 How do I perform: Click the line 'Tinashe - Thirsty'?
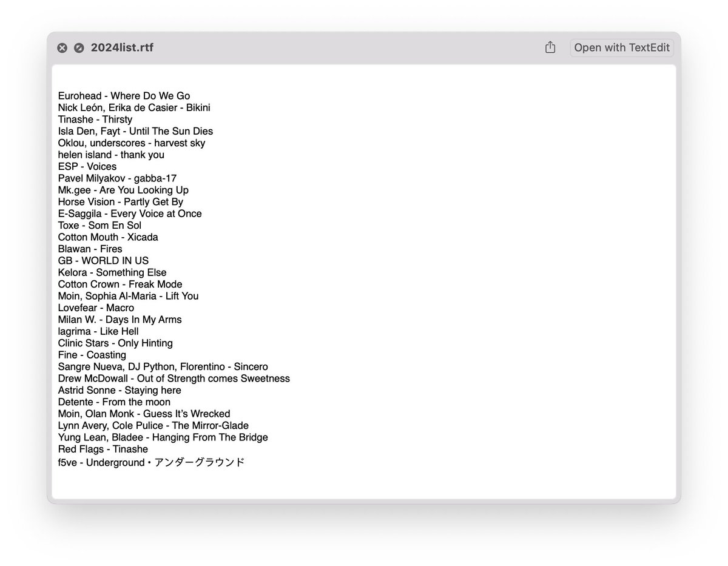95,120
